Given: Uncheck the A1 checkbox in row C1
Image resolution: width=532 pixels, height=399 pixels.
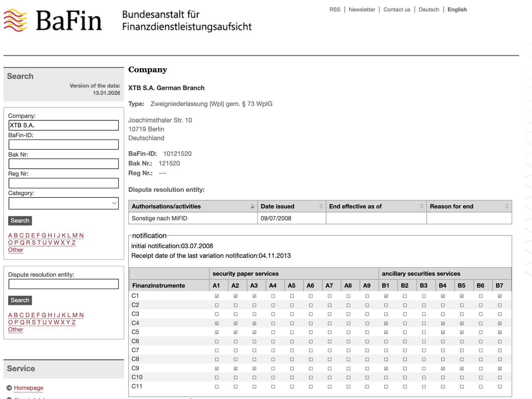Looking at the screenshot, I should click(217, 296).
